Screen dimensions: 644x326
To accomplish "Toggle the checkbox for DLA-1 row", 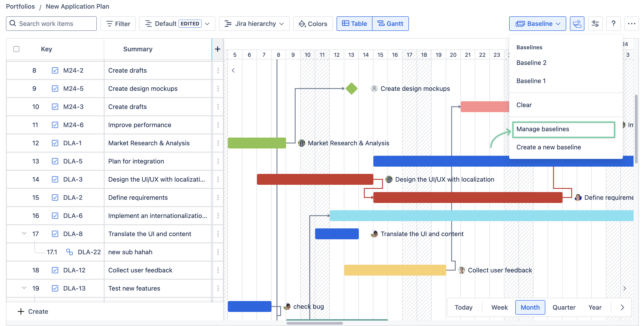I will (x=55, y=143).
